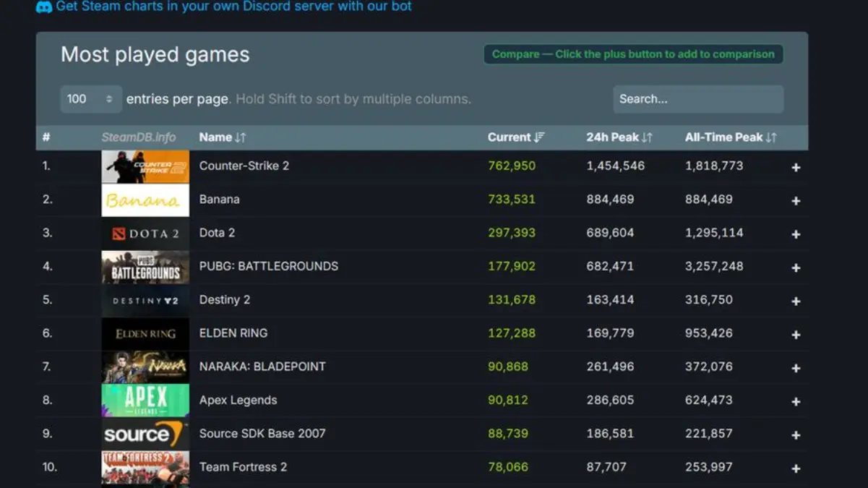868x488 pixels.
Task: Add Counter-Strike 2 to comparison with plus button
Action: [x=795, y=167]
